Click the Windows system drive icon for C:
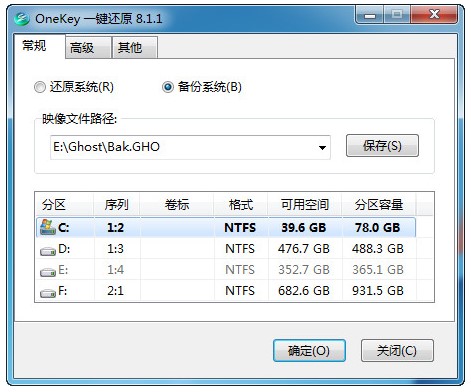The image size is (471, 392). coord(48,227)
